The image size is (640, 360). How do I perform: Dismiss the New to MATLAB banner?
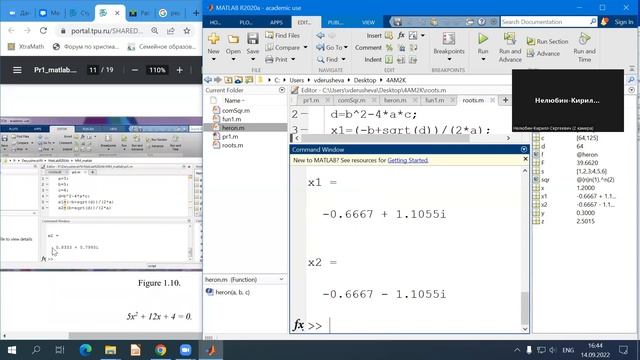pyautogui.click(x=525, y=159)
